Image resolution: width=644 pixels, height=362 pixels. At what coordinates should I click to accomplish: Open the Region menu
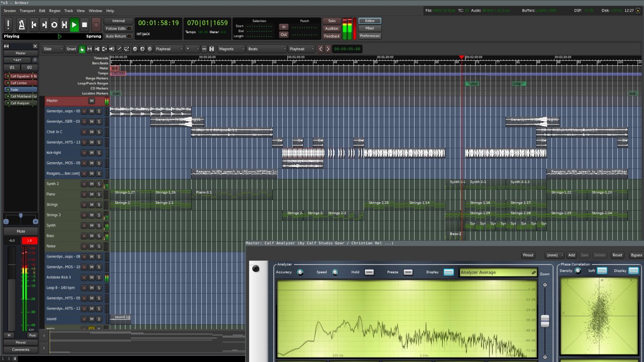pos(55,11)
